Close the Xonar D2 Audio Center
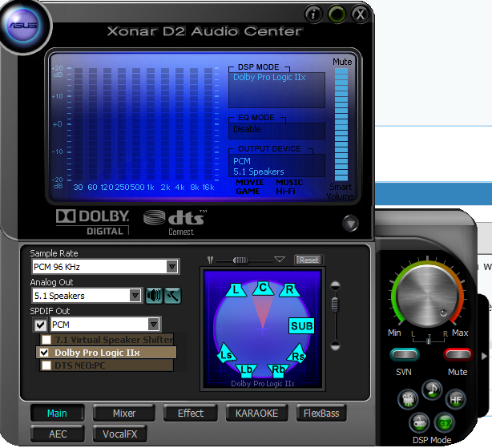The height and width of the screenshot is (448, 492). pyautogui.click(x=361, y=14)
